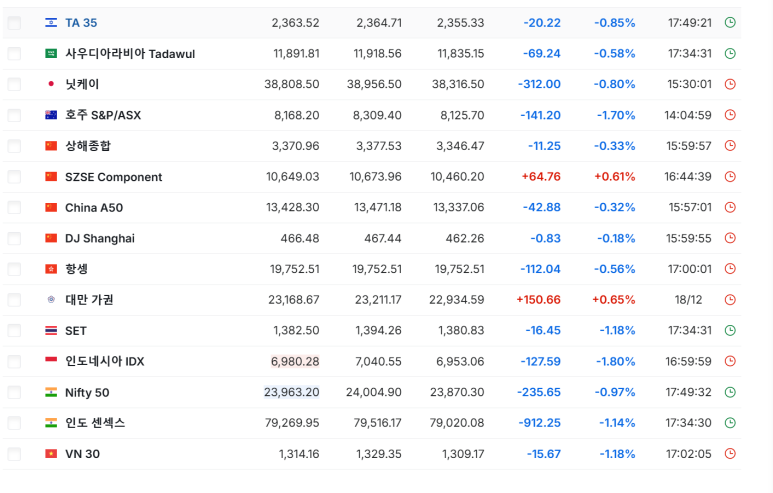The image size is (773, 493).
Task: Tick the checkbox for 닛케이
Action: 14,84
